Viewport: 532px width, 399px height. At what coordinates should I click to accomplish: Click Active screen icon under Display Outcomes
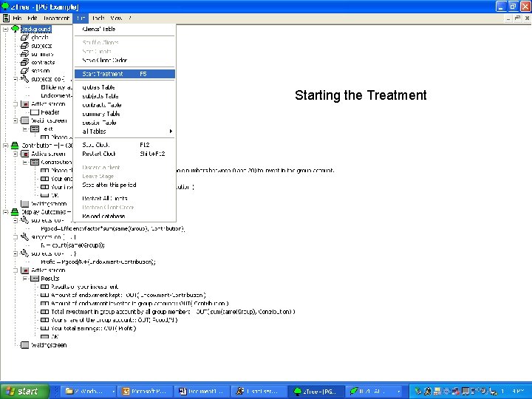click(24, 270)
